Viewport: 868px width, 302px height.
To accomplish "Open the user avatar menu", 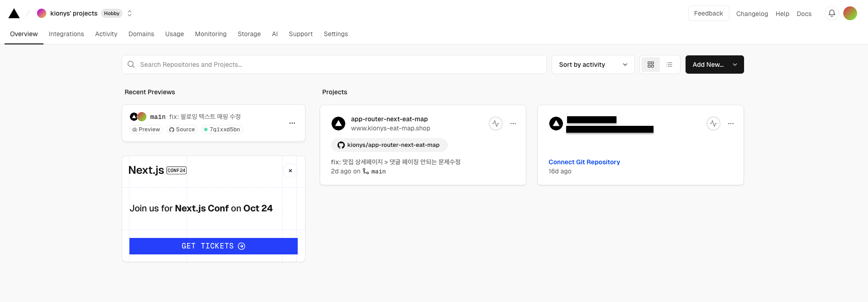I will [x=850, y=13].
